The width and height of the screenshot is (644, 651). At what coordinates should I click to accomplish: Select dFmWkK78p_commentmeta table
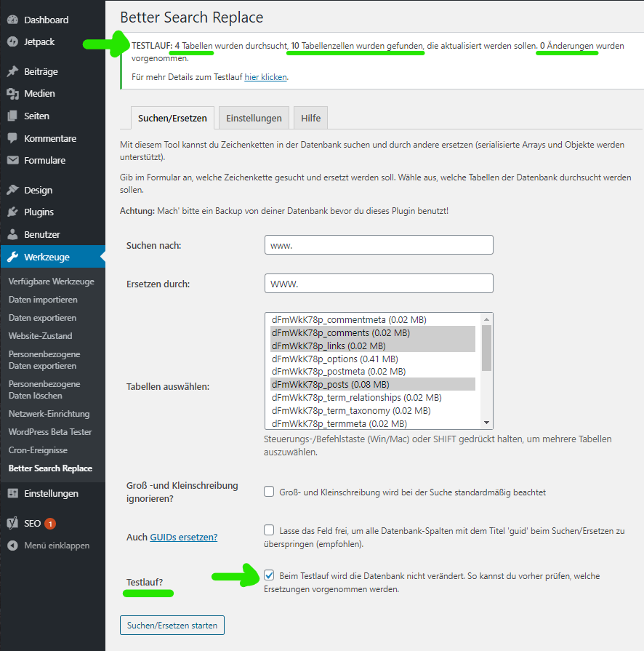pyautogui.click(x=373, y=320)
